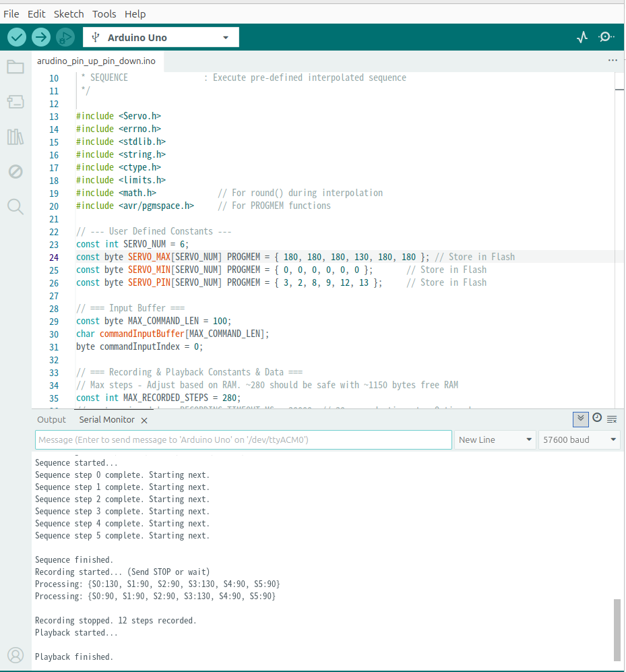Open the Serial Monitor magnifier icon in toolbar
Screen dimensions: 626x672
[x=606, y=37]
